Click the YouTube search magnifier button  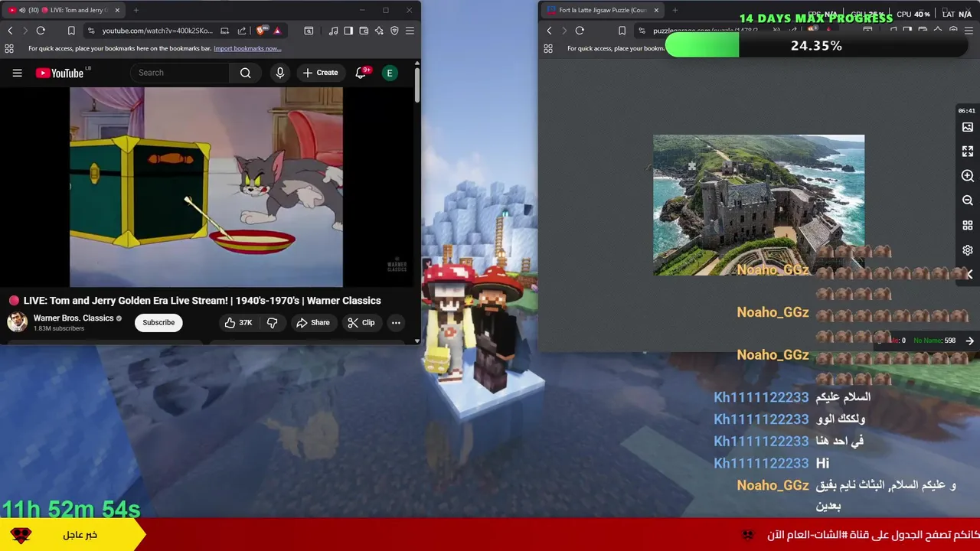pos(245,73)
